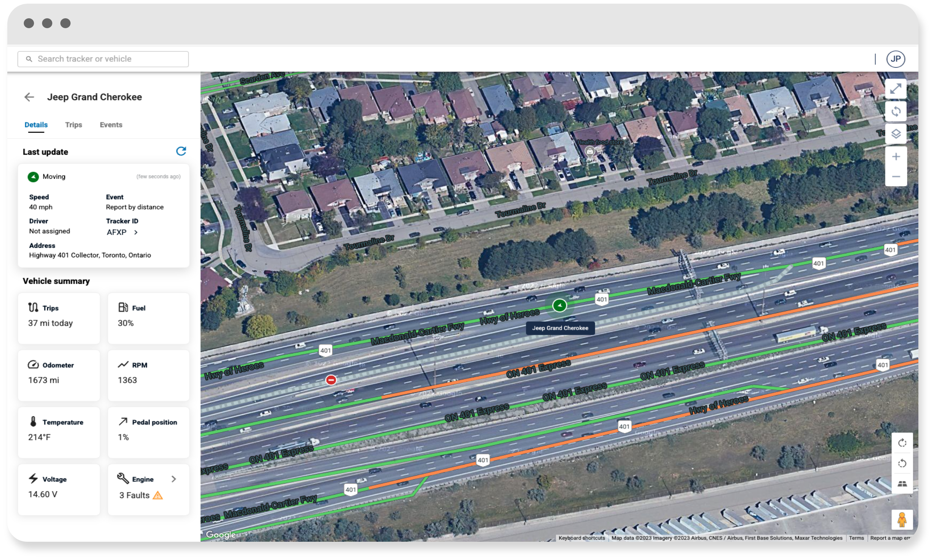The width and height of the screenshot is (933, 560).
Task: Click the Temperature thermometer icon
Action: (33, 421)
